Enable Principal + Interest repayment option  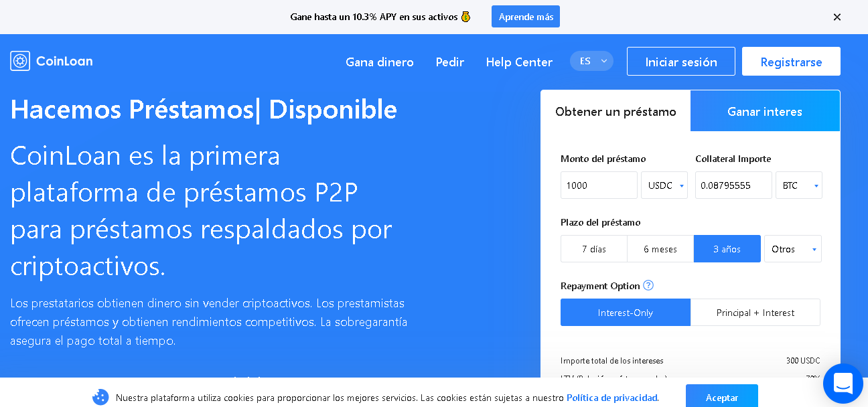(755, 312)
